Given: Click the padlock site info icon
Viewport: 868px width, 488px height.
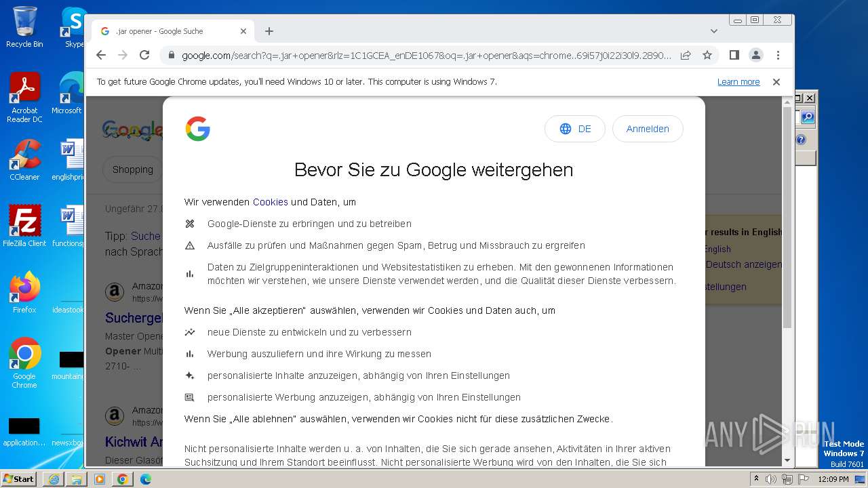Looking at the screenshot, I should 171,56.
